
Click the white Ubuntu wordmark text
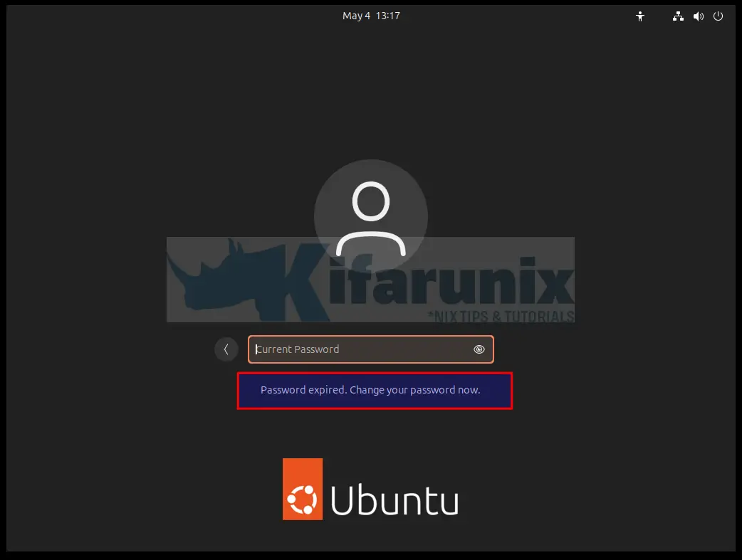click(x=394, y=502)
